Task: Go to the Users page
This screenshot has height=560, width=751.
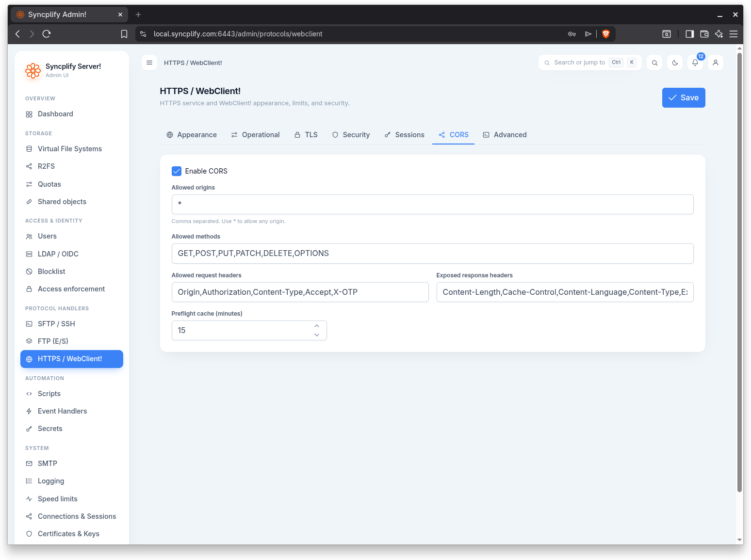Action: point(72,236)
